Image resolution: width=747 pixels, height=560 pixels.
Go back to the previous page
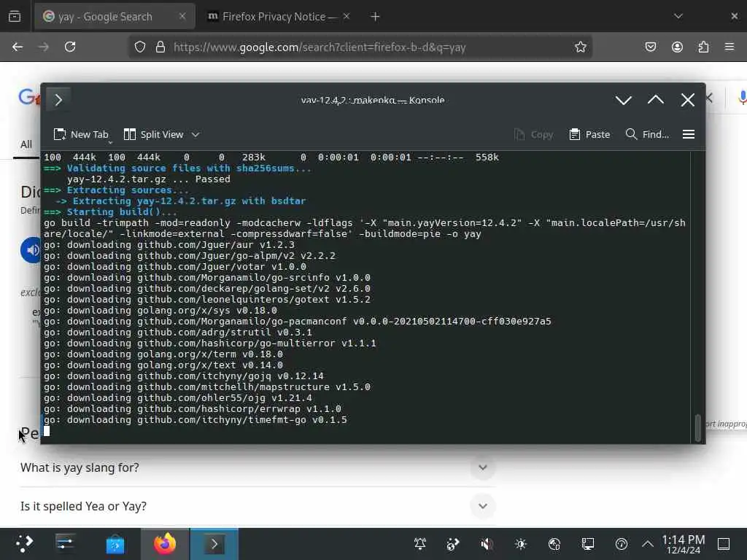coord(18,47)
